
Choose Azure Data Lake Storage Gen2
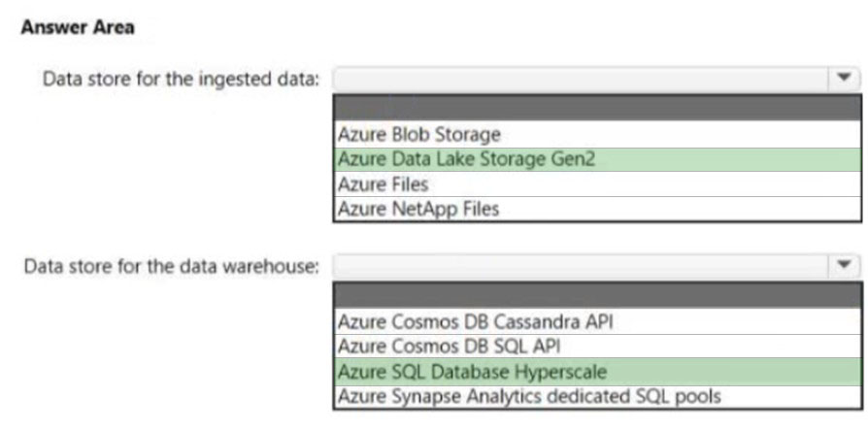tap(597, 159)
